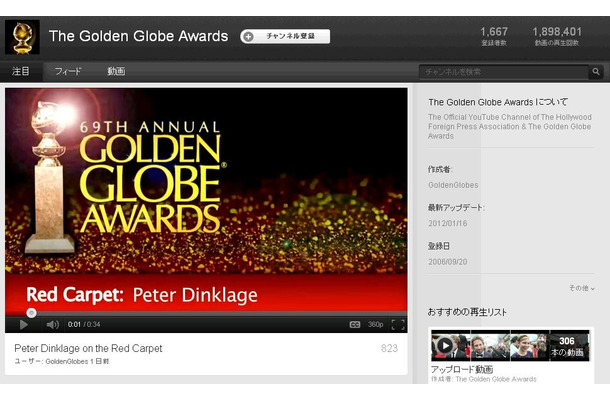Toggle closed captions CC icon
The width and height of the screenshot is (610, 400).
355,325
